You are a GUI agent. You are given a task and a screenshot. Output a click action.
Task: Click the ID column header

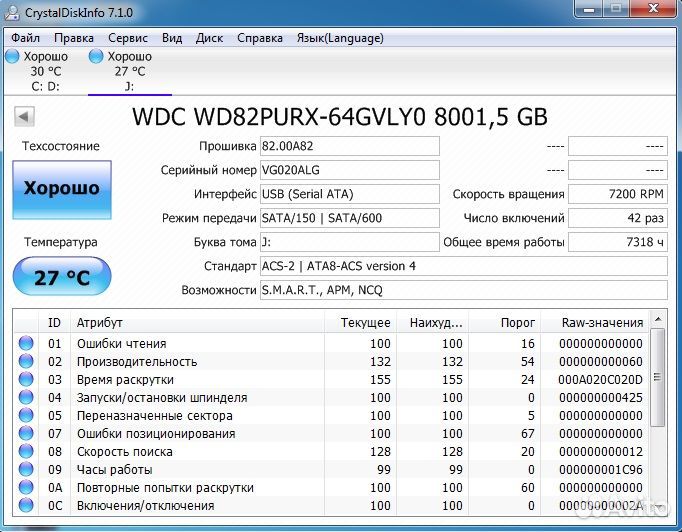[54, 322]
